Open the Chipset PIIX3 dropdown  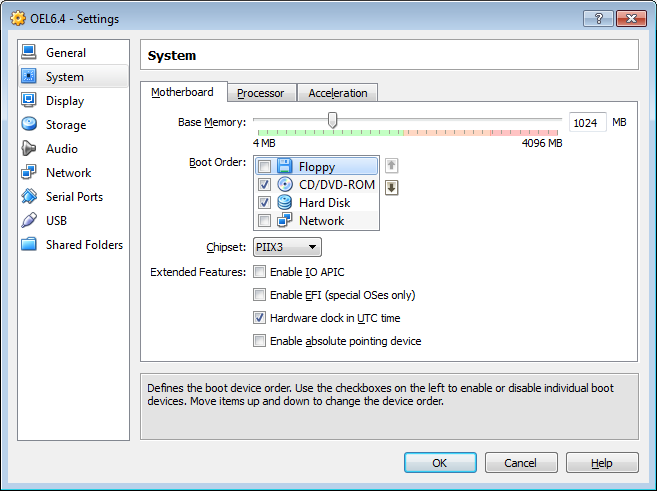tap(287, 247)
